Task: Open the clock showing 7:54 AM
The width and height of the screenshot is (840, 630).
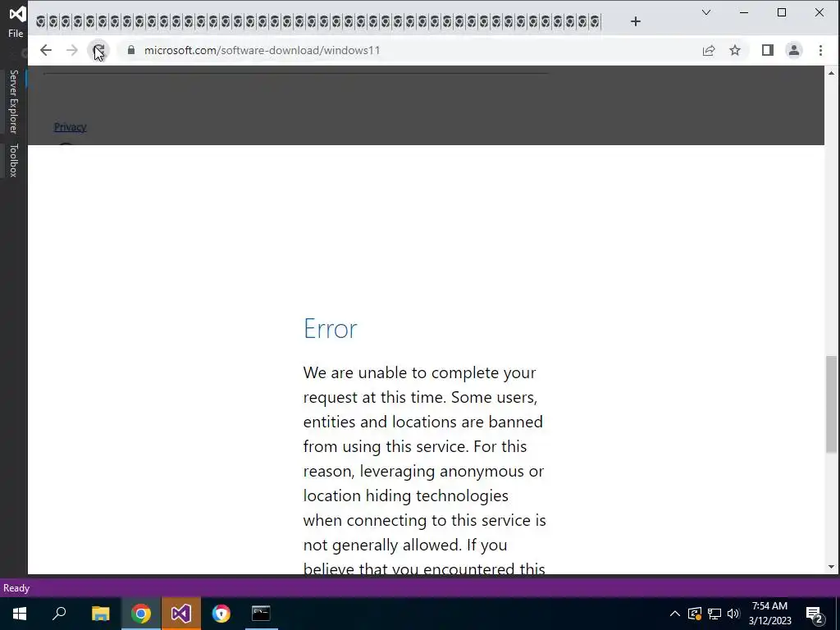Action: (x=769, y=614)
